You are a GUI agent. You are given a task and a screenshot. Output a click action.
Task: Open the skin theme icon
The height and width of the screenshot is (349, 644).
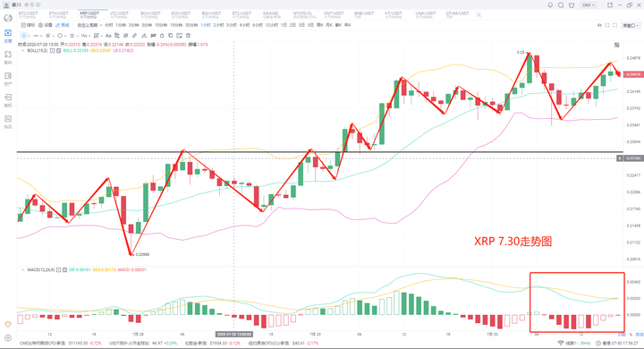[572, 5]
